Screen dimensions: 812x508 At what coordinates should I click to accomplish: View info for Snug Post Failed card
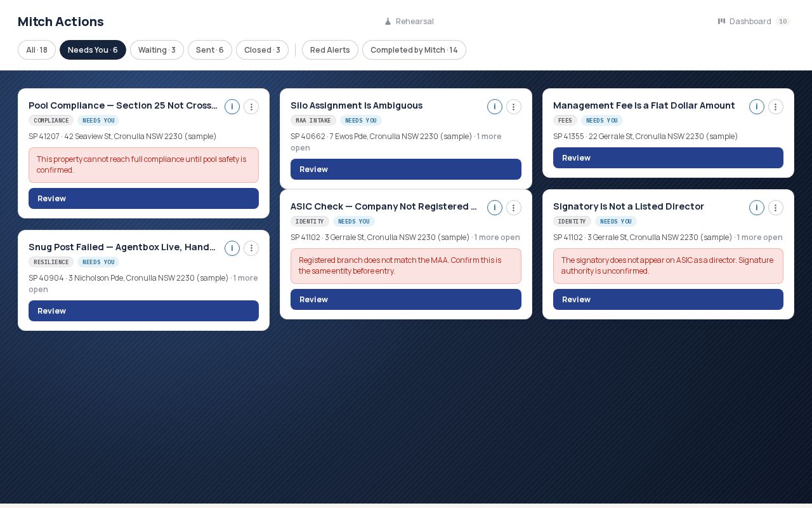(x=232, y=248)
